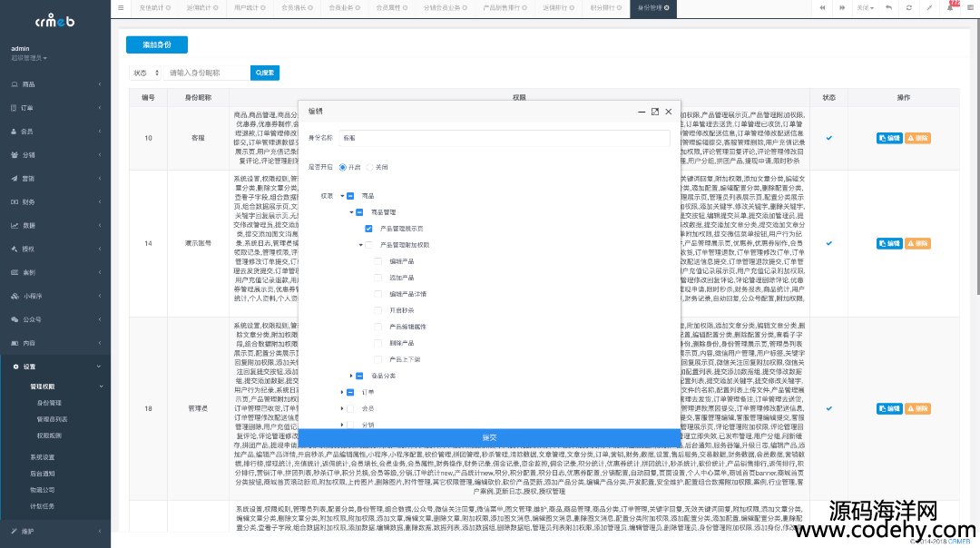
Task: Open the 状态 filter dropdown
Action: [145, 73]
